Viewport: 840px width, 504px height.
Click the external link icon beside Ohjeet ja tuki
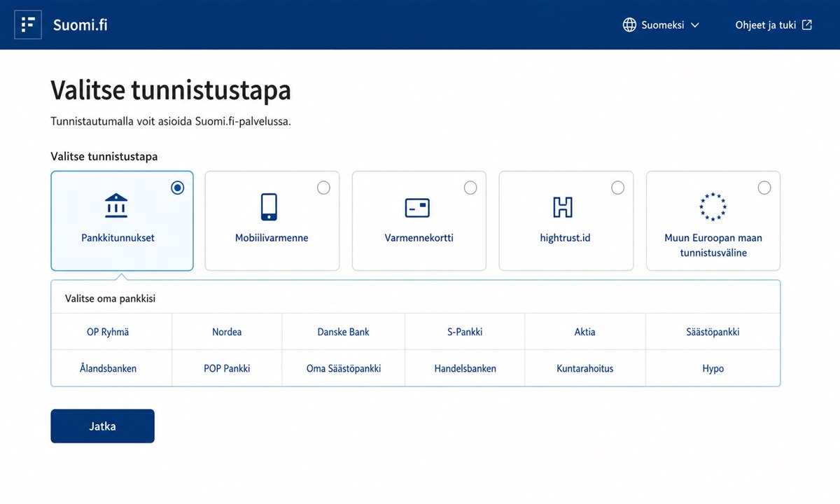click(807, 25)
